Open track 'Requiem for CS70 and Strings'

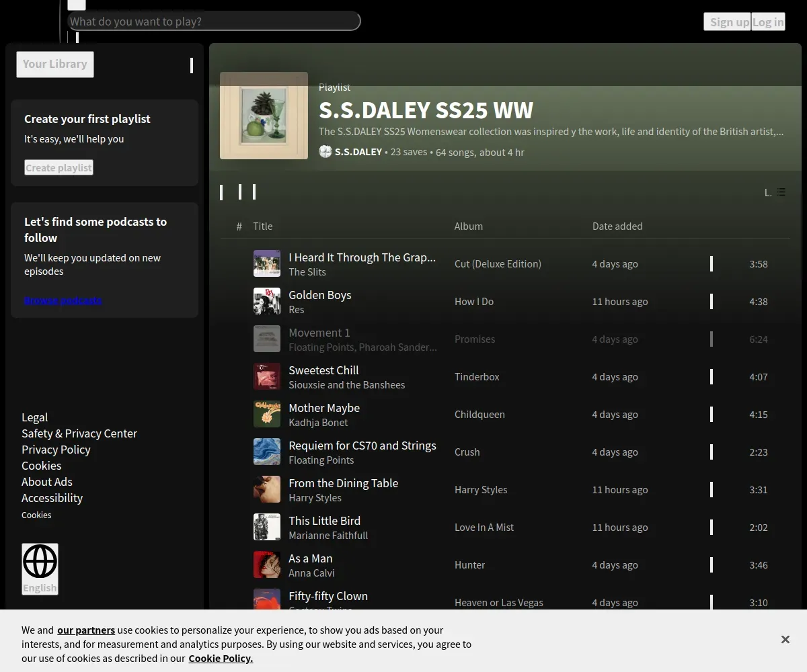(x=362, y=446)
